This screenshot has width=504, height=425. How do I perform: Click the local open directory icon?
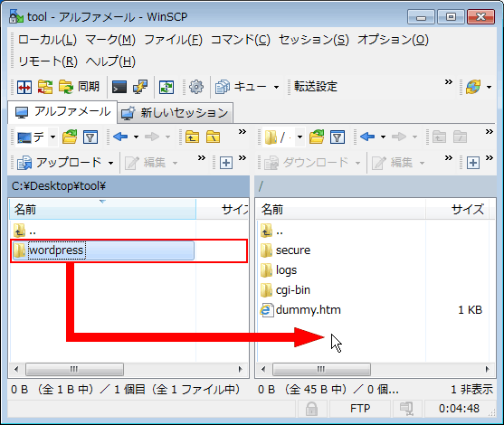(x=70, y=137)
